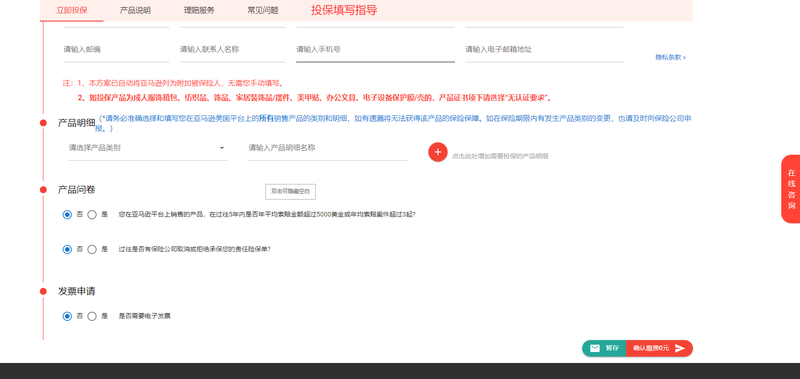
Task: Focus the 请输入联系人名称 field
Action: 233,50
